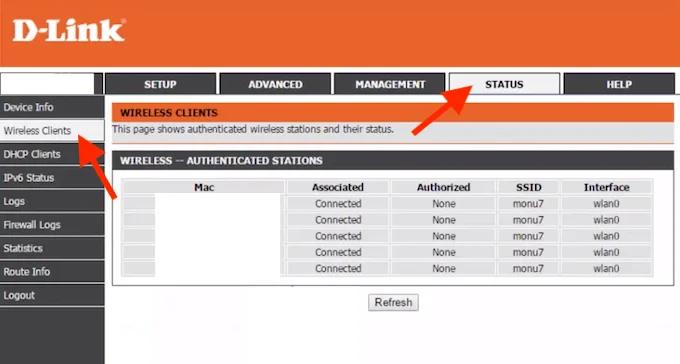Click the Interface column header
Image resolution: width=680 pixels, height=364 pixels.
(x=606, y=187)
